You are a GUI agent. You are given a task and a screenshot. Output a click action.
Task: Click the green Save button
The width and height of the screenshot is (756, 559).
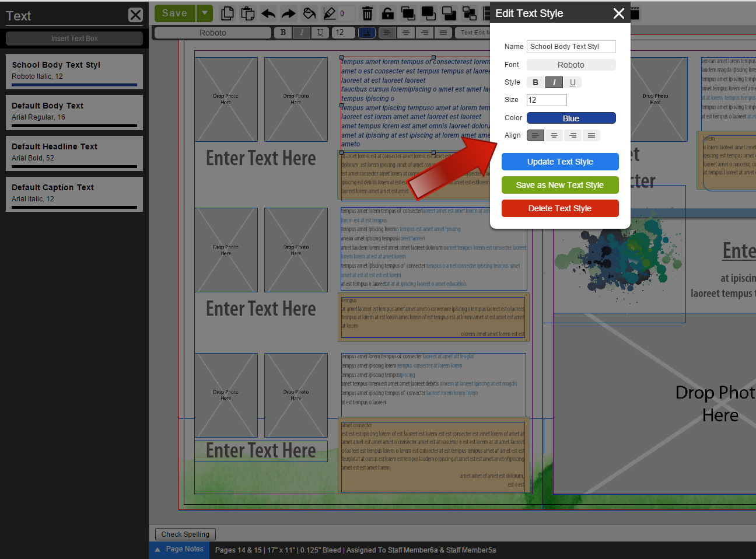tap(175, 13)
